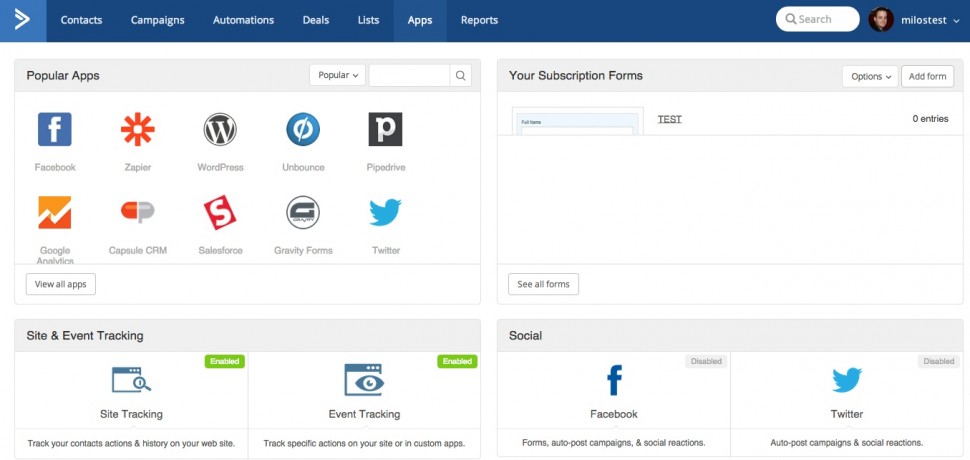Open the WordPress app icon
970x460 pixels.
pyautogui.click(x=220, y=129)
